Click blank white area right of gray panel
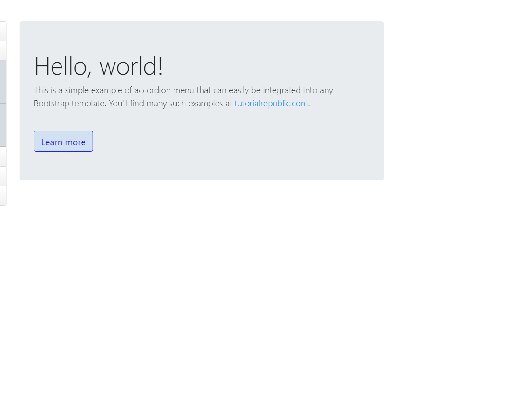 tap(455, 101)
